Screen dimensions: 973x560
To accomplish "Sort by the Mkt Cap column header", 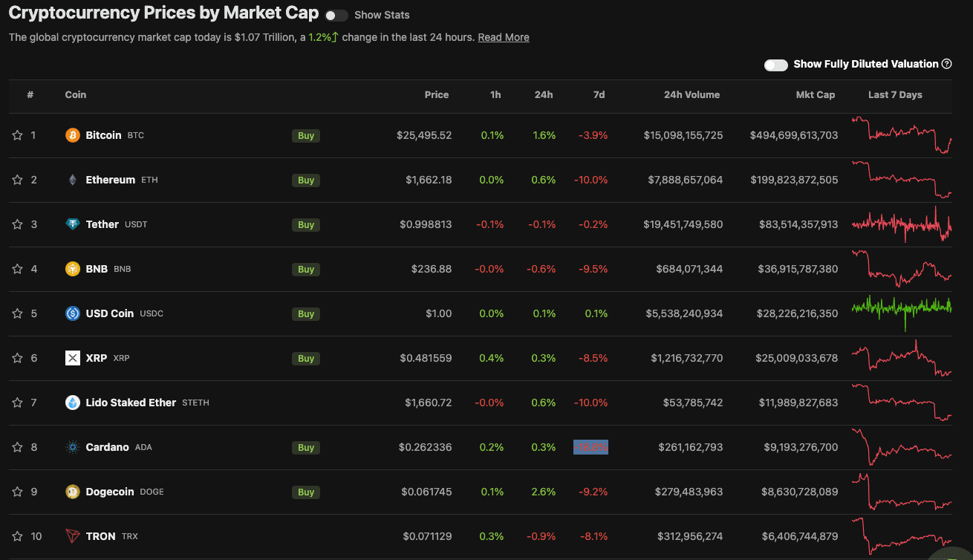I will point(815,94).
